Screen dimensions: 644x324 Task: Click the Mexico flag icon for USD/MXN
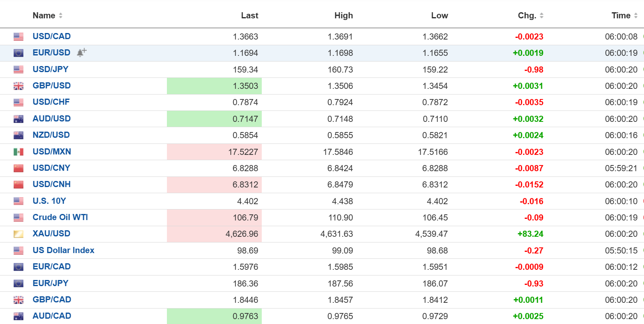click(x=18, y=152)
